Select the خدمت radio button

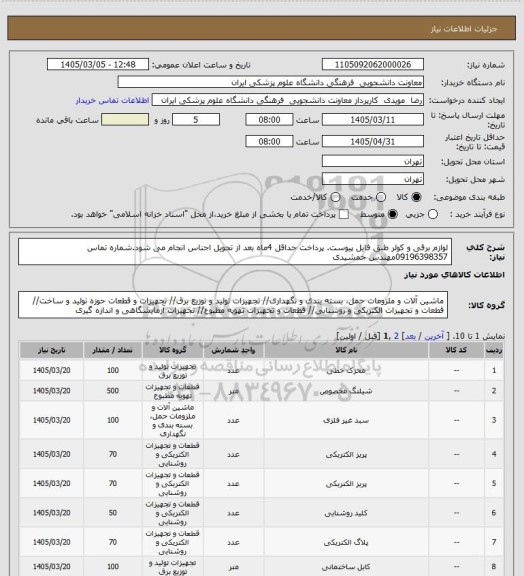pos(381,197)
